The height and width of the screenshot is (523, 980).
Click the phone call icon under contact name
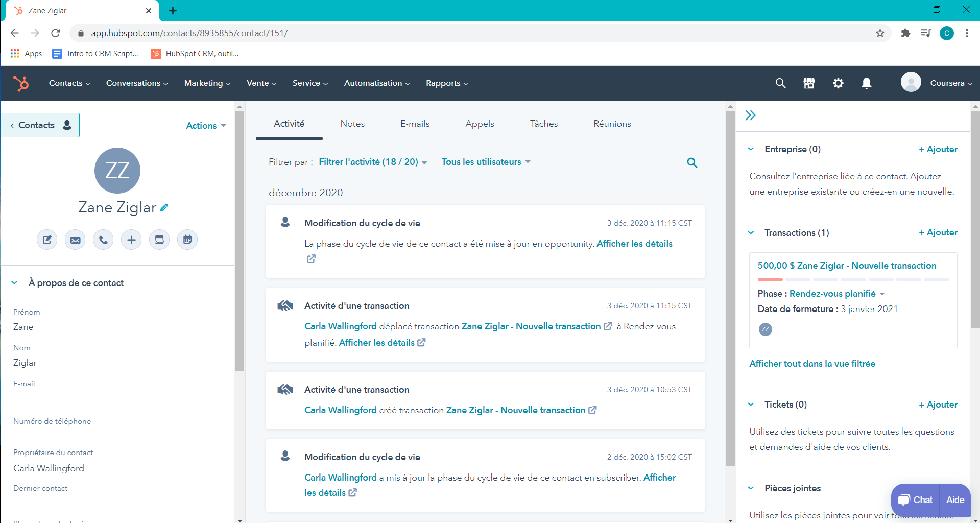pyautogui.click(x=103, y=240)
